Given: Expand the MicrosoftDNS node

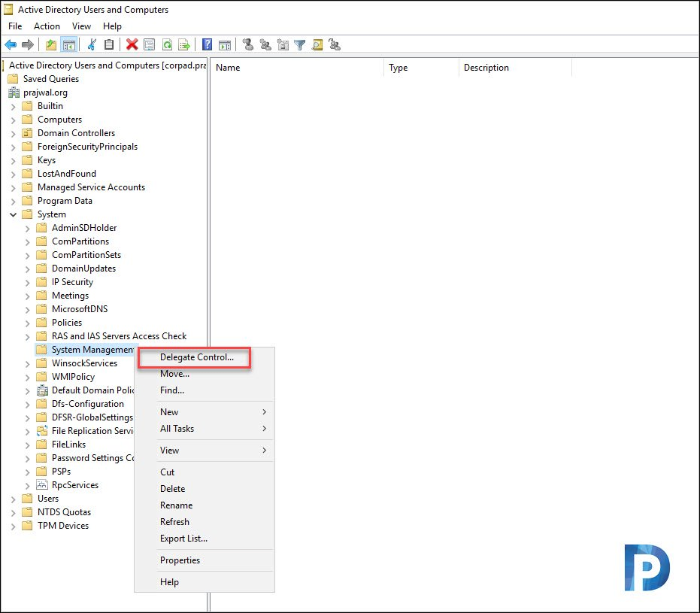Looking at the screenshot, I should tap(27, 309).
